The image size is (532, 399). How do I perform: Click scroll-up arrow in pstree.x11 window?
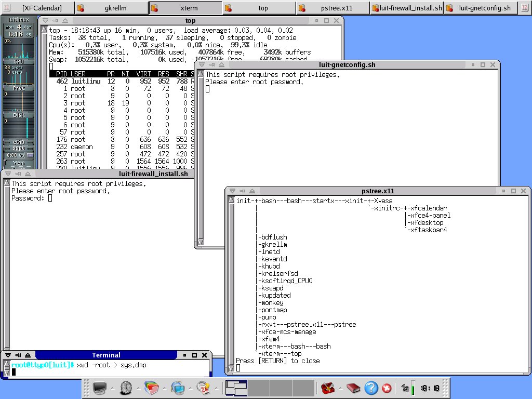231,200
